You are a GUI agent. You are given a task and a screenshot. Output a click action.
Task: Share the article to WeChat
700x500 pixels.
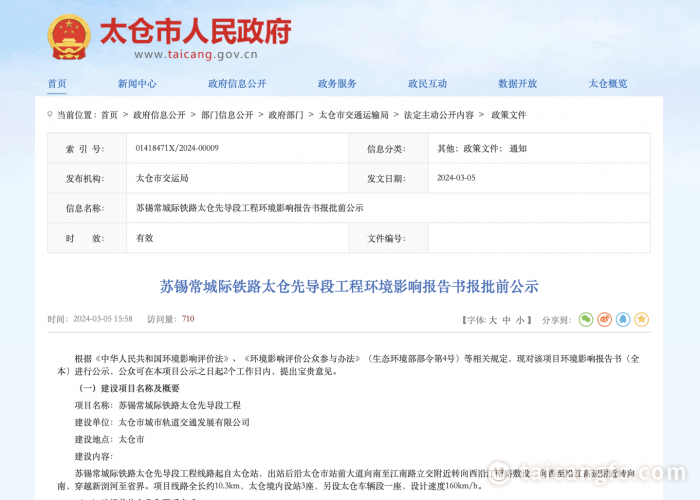[x=586, y=319]
